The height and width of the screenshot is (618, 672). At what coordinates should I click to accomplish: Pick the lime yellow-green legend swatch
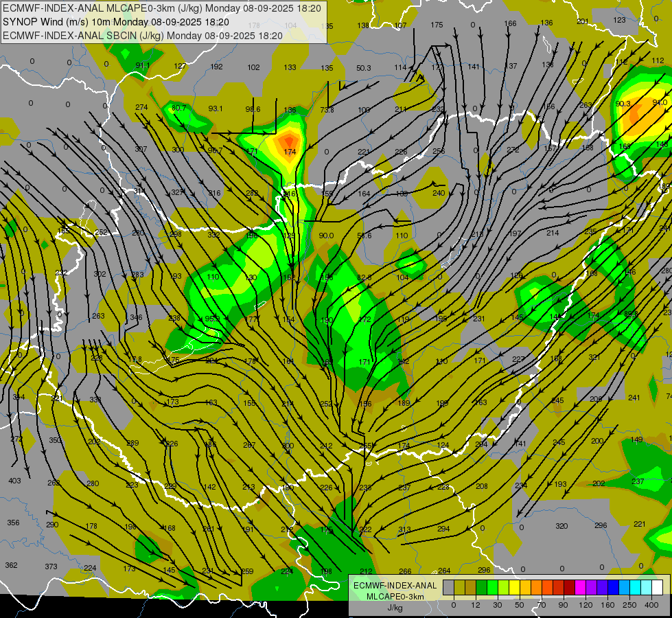coord(504,587)
